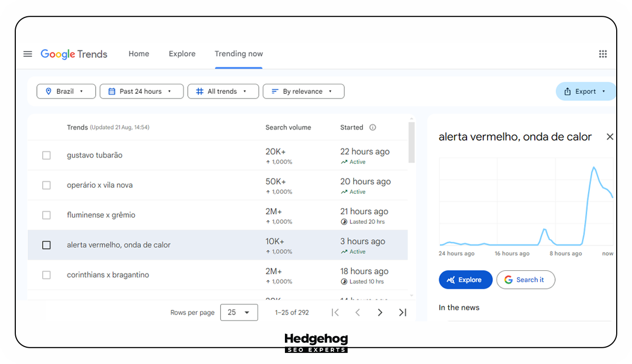Click the Lasted 20 hrs clock icon
The height and width of the screenshot is (364, 632).
coord(344,222)
